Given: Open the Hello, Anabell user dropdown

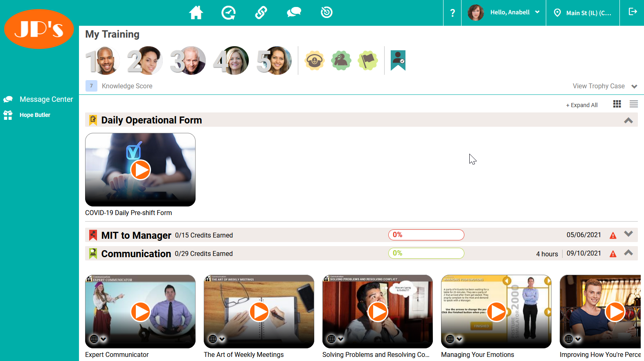Looking at the screenshot, I should pyautogui.click(x=515, y=12).
